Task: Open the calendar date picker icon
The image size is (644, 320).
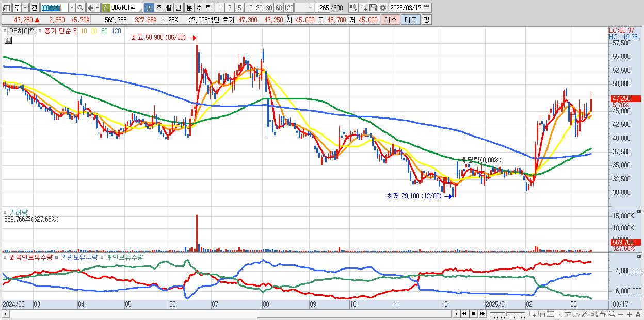Action: 426,8
